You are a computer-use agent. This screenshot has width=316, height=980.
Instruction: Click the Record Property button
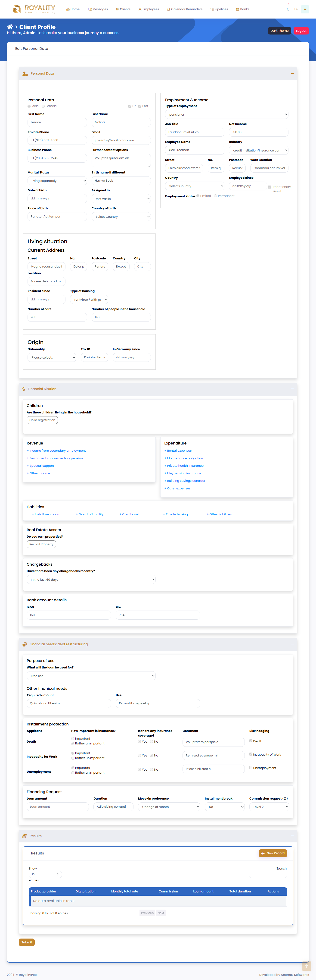pyautogui.click(x=41, y=544)
